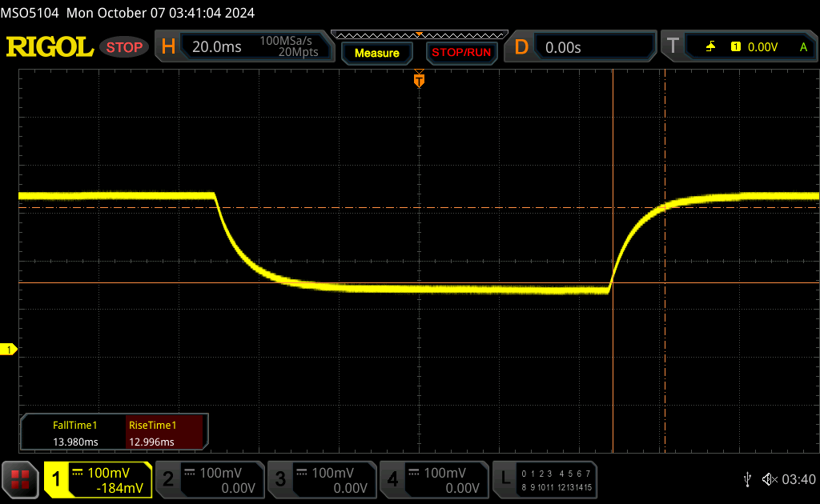Image resolution: width=820 pixels, height=504 pixels.
Task: Click the trigger rising edge icon
Action: (x=710, y=47)
